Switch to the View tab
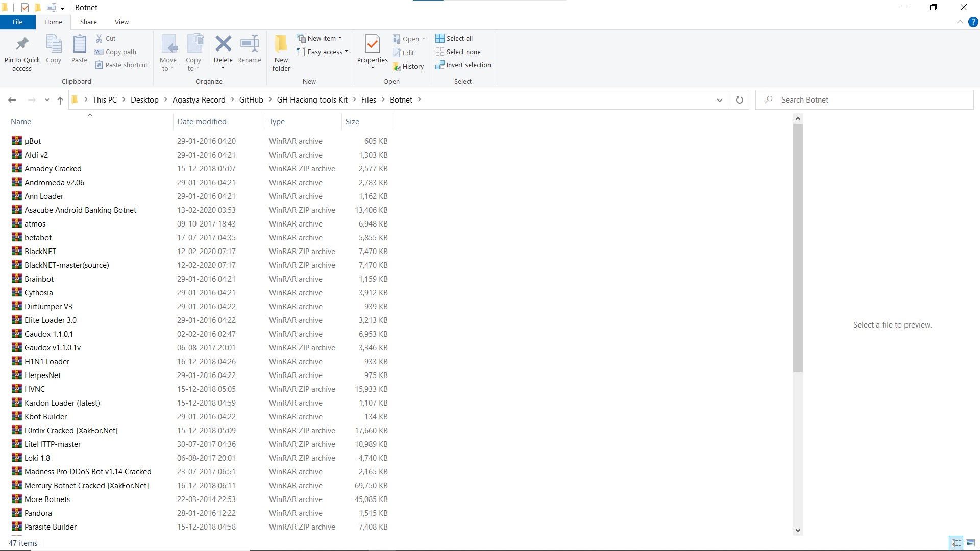 pyautogui.click(x=121, y=22)
